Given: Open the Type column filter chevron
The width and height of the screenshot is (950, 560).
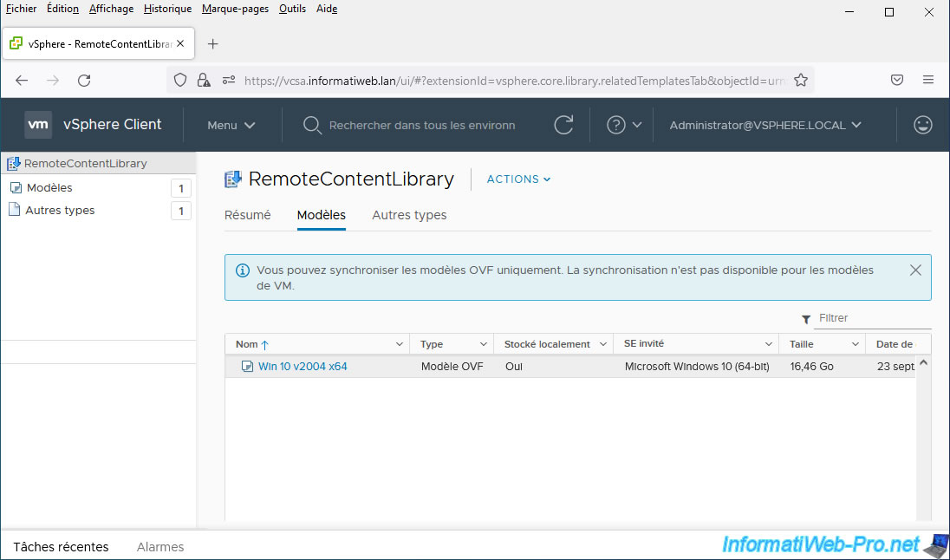Looking at the screenshot, I should click(x=484, y=344).
